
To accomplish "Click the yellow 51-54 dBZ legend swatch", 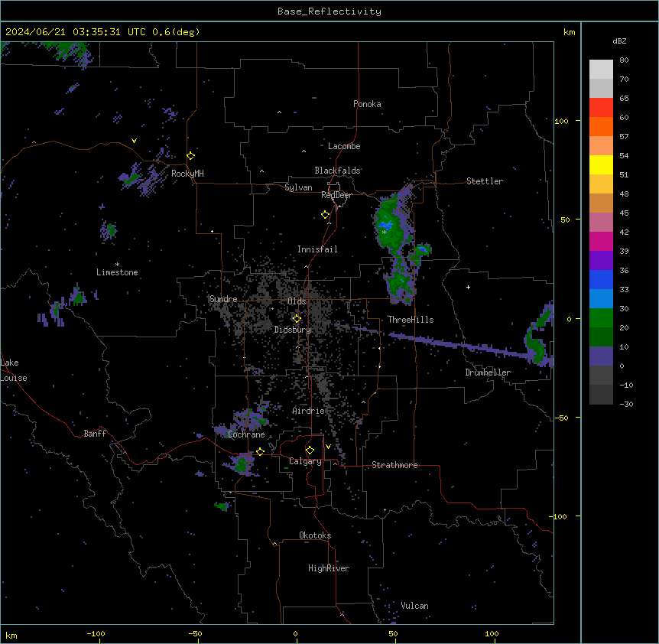I will click(601, 164).
